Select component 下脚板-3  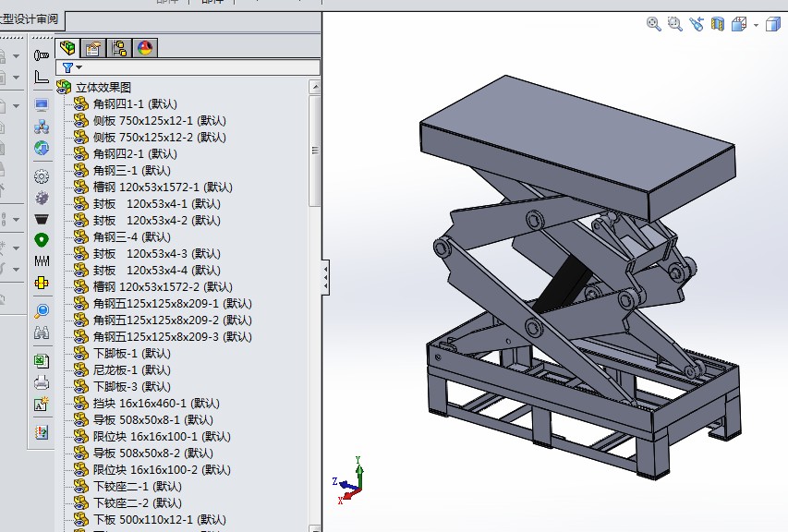pyautogui.click(x=132, y=386)
